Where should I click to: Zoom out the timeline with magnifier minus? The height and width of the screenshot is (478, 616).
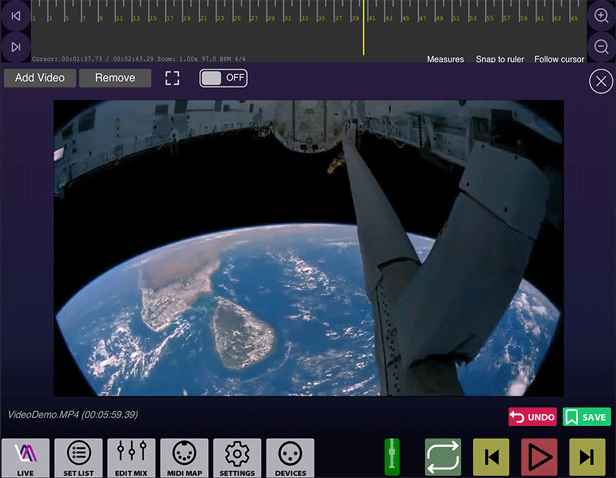(x=601, y=47)
